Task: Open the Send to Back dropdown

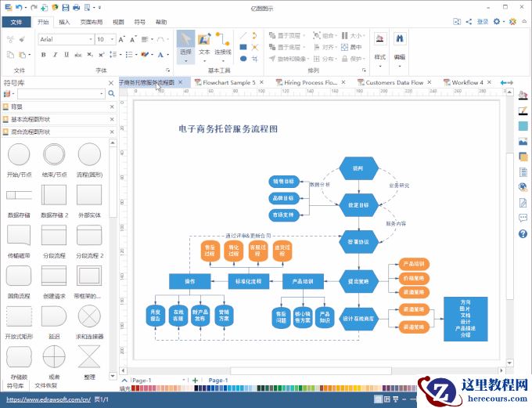Action: [x=288, y=47]
